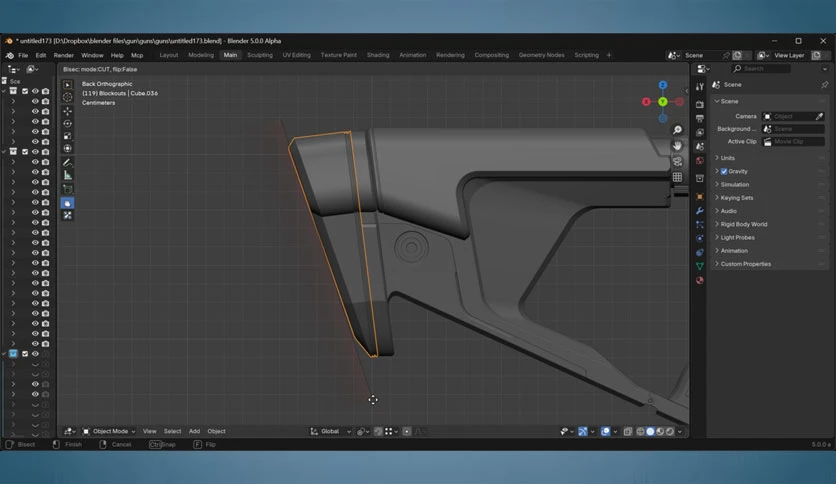The image size is (836, 484).
Task: Open the Render menu
Action: 63,55
